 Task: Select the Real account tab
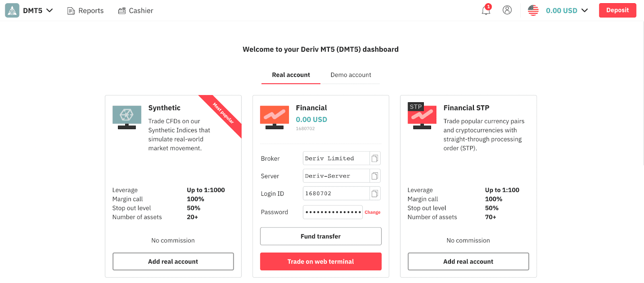click(x=291, y=75)
